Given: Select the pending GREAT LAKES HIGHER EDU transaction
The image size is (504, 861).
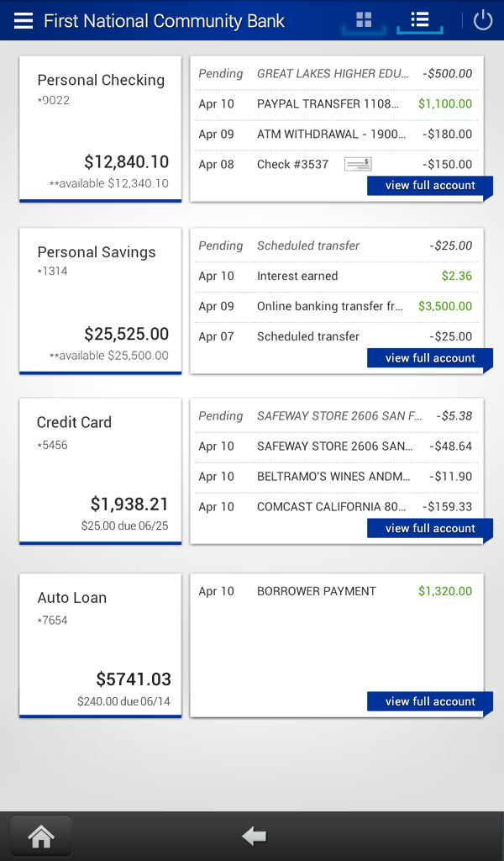Looking at the screenshot, I should [336, 73].
